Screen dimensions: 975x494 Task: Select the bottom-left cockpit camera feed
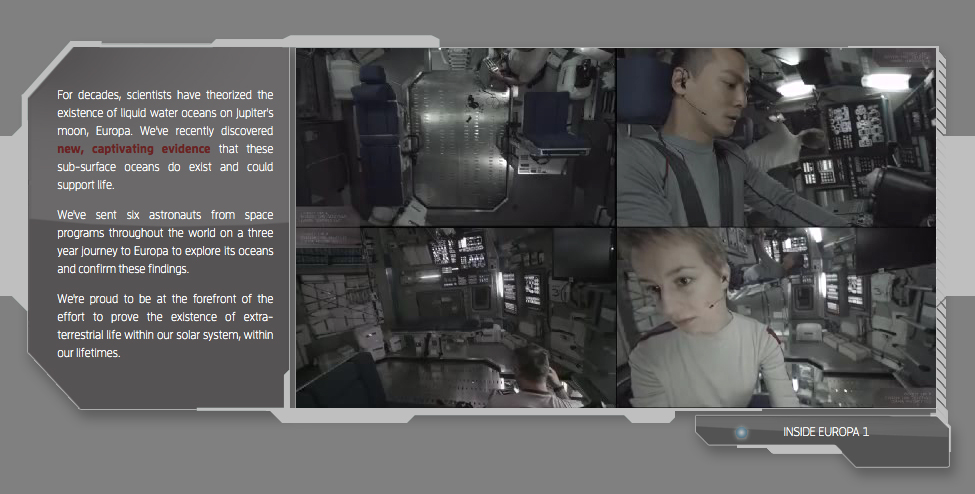tap(456, 317)
